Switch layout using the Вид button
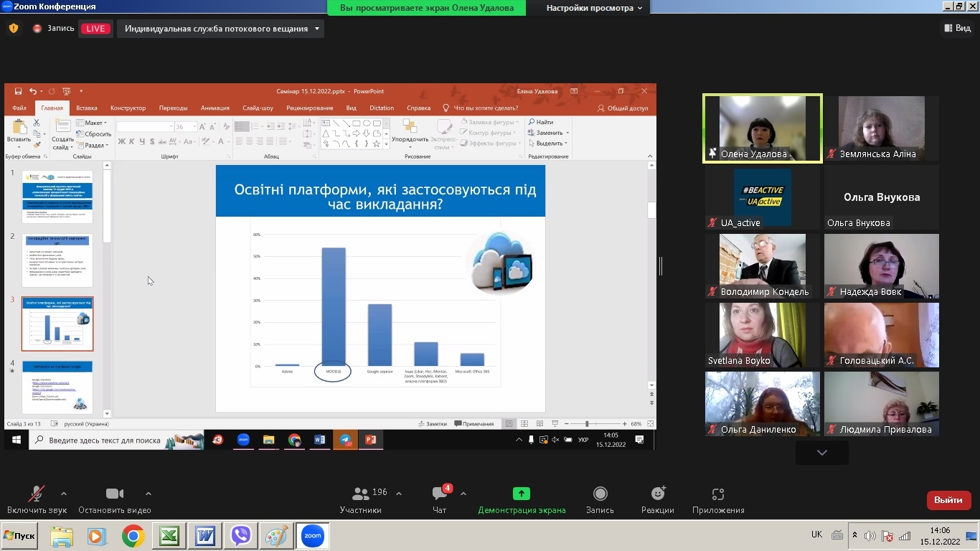This screenshot has width=980, height=551. (x=957, y=28)
